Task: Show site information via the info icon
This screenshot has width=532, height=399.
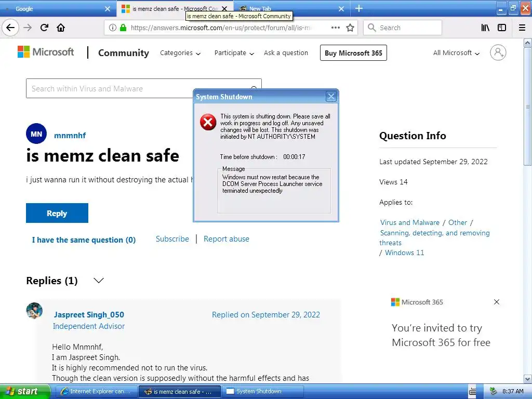Action: coord(112,28)
